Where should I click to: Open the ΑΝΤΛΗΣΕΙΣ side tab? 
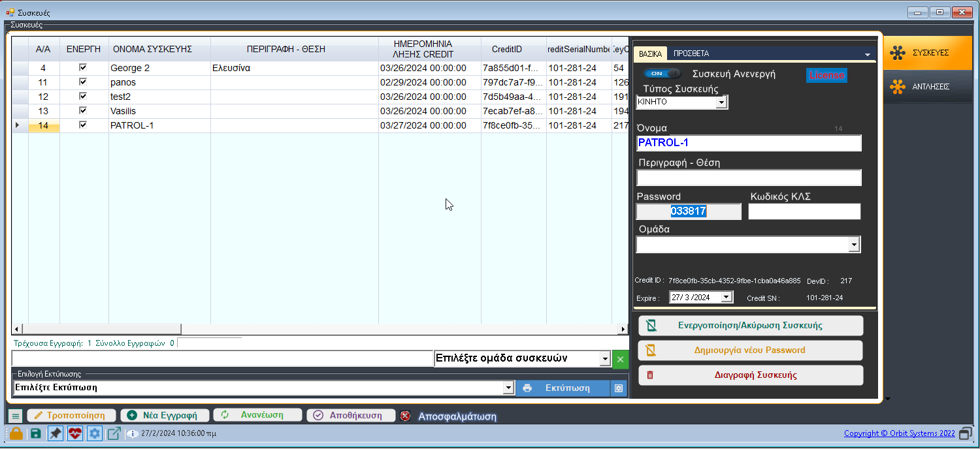click(x=928, y=87)
